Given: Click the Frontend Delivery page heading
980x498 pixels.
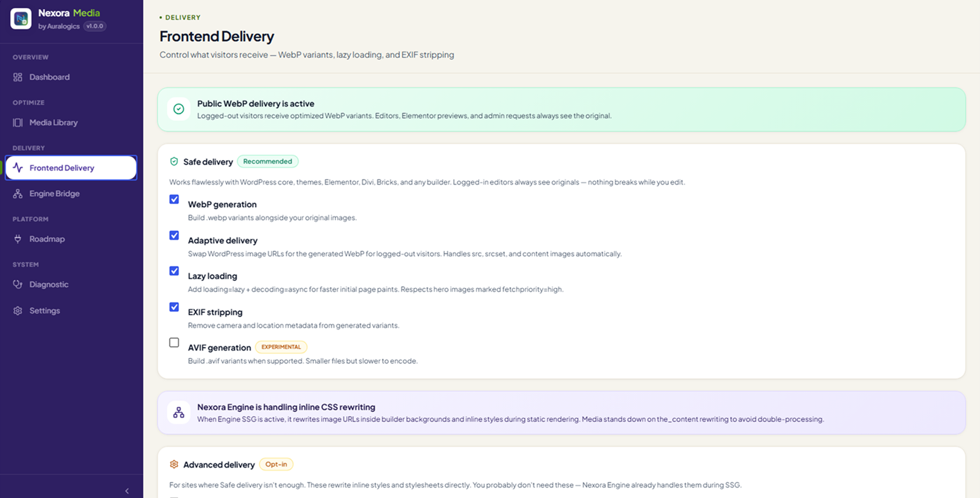Looking at the screenshot, I should coord(217,36).
